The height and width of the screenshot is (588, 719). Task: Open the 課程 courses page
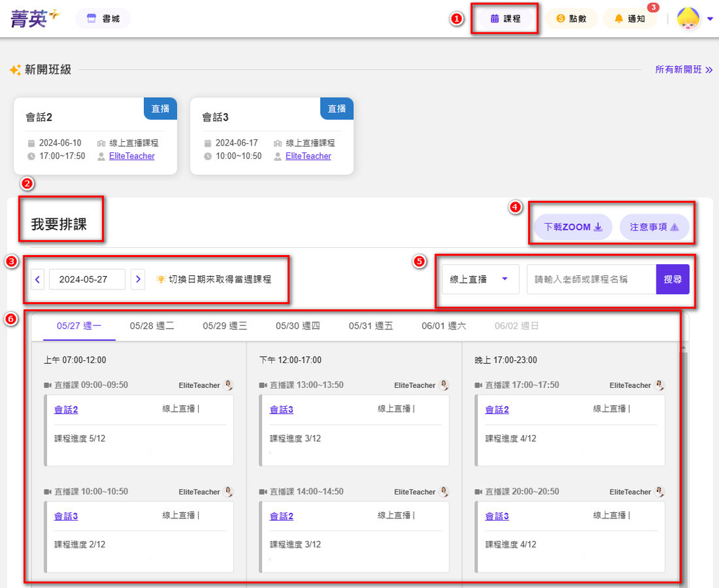coord(506,19)
